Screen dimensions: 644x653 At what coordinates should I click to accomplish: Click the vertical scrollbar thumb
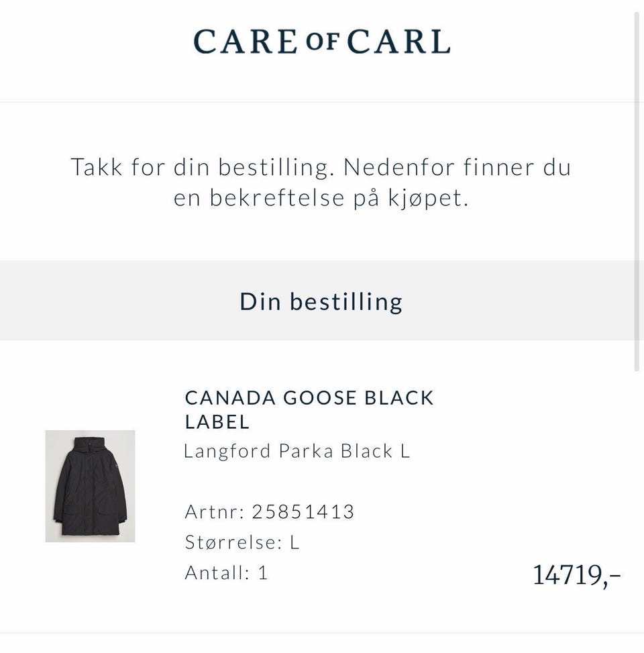638,191
